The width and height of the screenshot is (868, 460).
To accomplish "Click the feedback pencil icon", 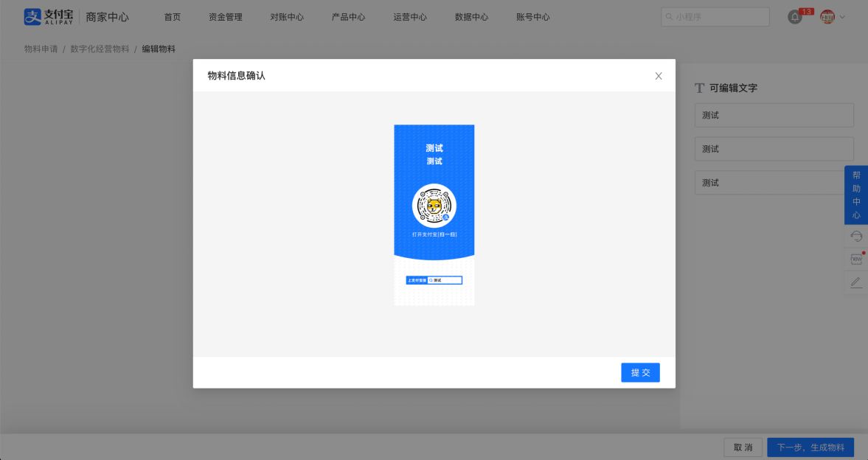I will pos(855,282).
